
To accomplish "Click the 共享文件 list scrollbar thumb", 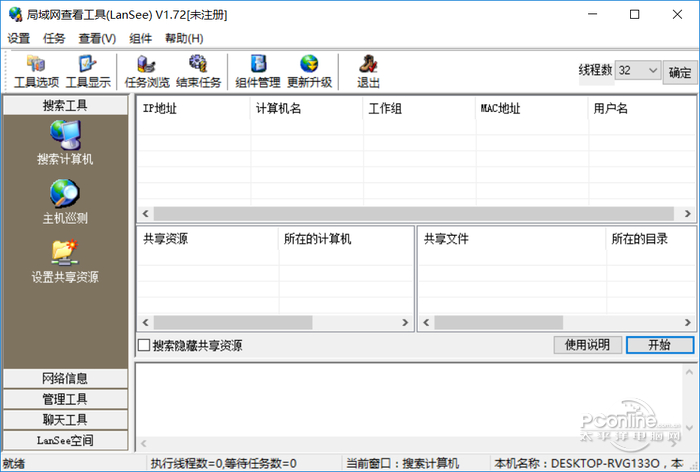I will point(499,322).
